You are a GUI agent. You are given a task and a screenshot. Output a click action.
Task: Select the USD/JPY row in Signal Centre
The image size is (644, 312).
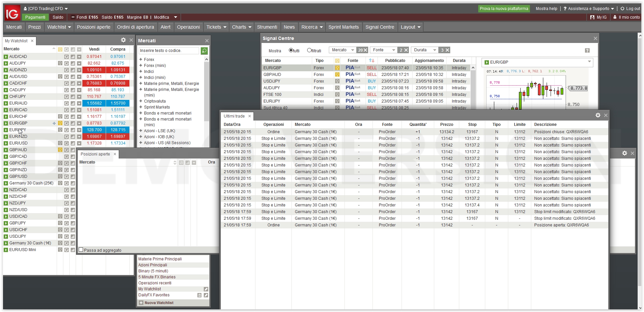click(367, 81)
